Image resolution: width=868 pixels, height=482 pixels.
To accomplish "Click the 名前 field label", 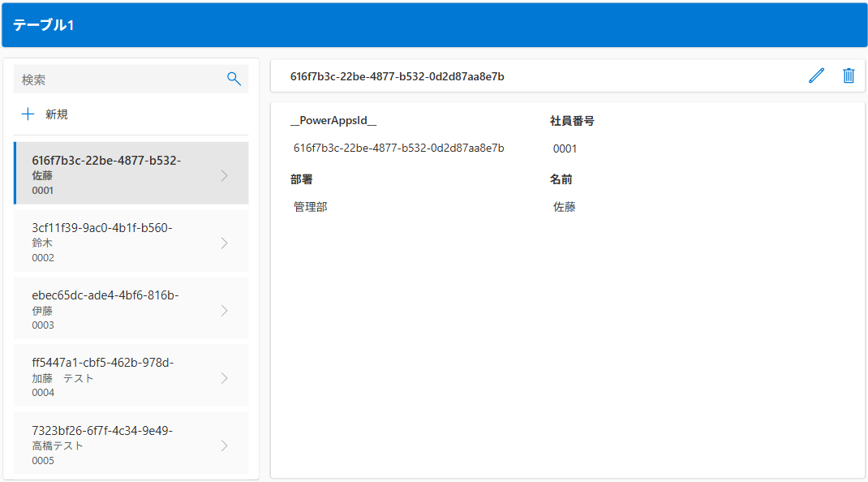I will point(561,179).
